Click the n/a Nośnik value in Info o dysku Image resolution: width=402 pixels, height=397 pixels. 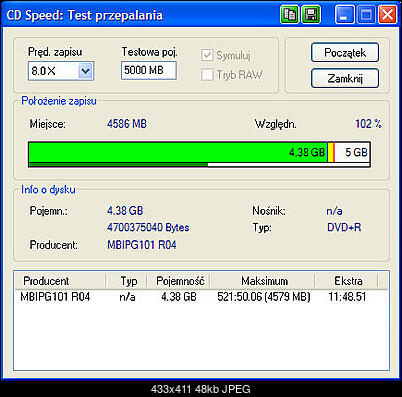pyautogui.click(x=334, y=211)
